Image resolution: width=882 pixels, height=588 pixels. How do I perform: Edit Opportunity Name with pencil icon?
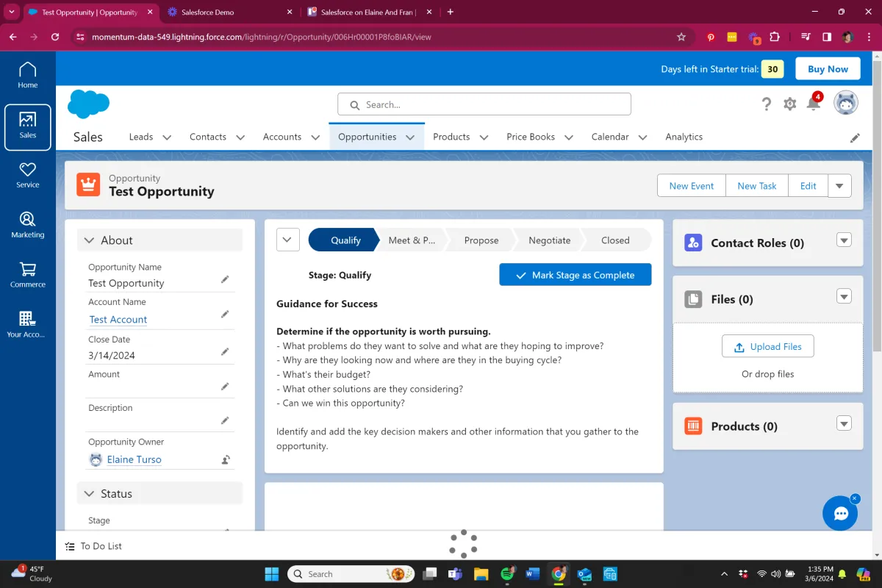pyautogui.click(x=225, y=279)
